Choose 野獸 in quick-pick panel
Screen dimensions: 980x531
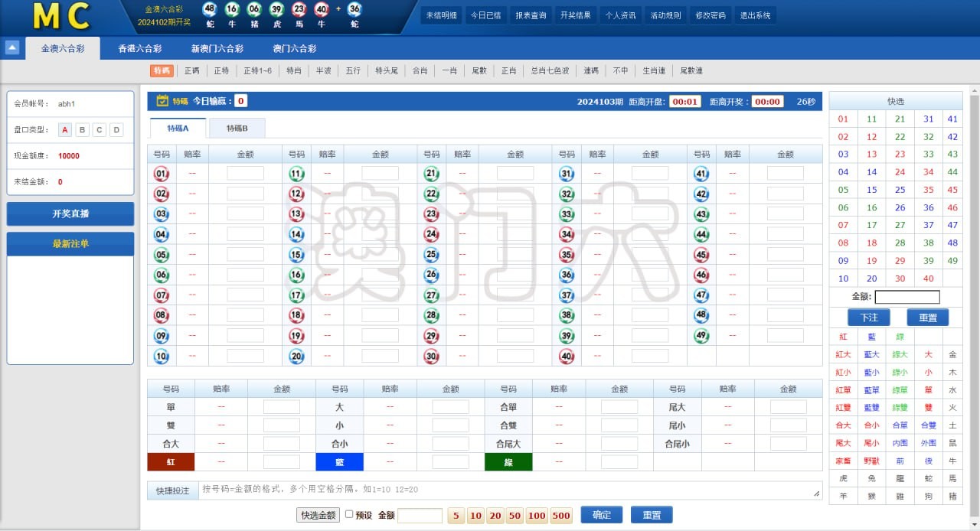click(x=871, y=461)
